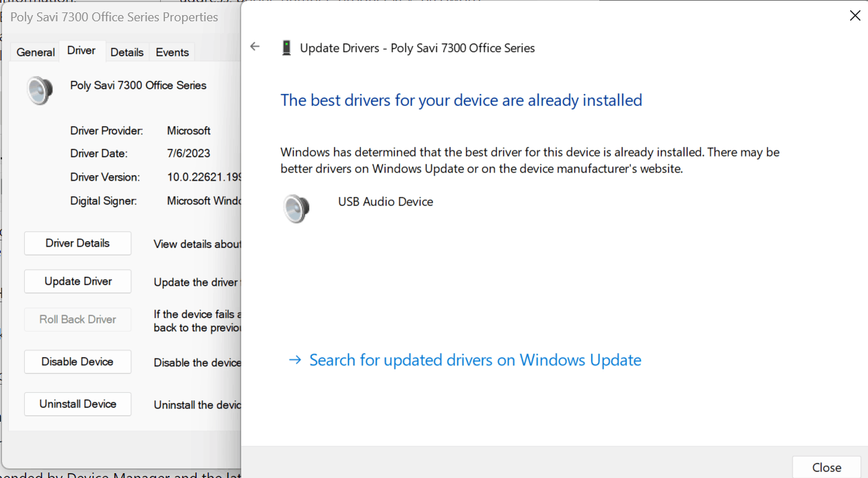Click the 7/6/2023 driver date value

pyautogui.click(x=188, y=154)
